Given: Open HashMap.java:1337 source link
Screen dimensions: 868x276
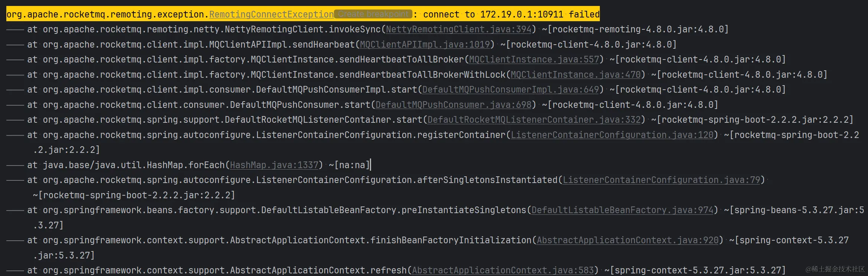Looking at the screenshot, I should tap(274, 165).
